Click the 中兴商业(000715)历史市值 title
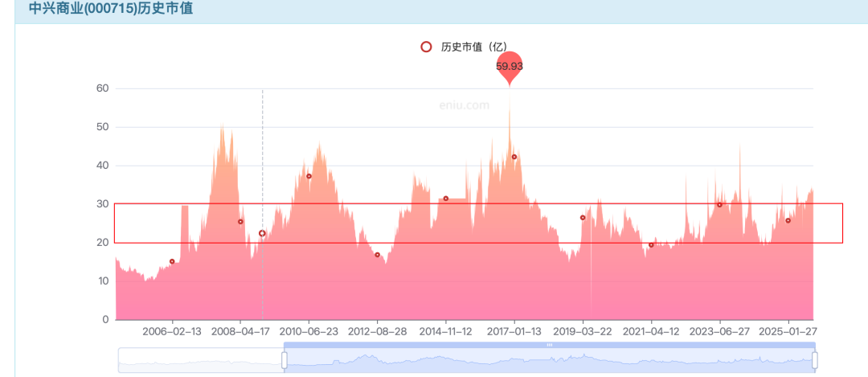Image resolution: width=868 pixels, height=377 pixels. [111, 8]
